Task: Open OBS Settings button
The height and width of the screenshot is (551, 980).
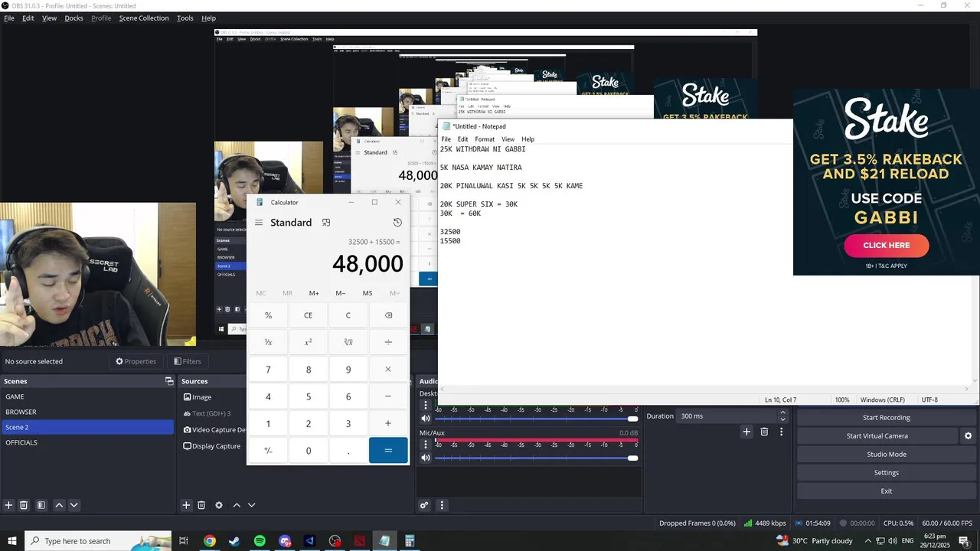Action: point(887,473)
